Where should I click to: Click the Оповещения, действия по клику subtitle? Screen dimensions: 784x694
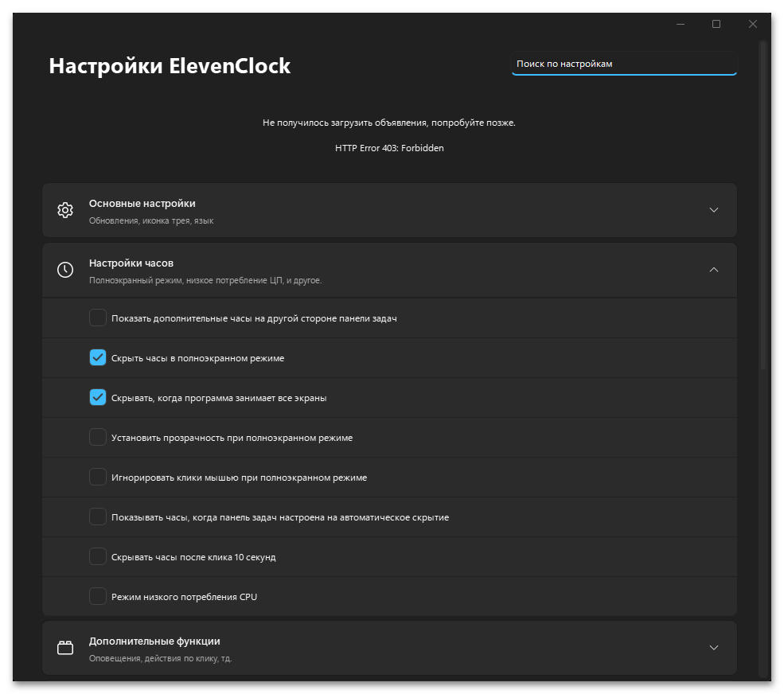(x=160, y=658)
